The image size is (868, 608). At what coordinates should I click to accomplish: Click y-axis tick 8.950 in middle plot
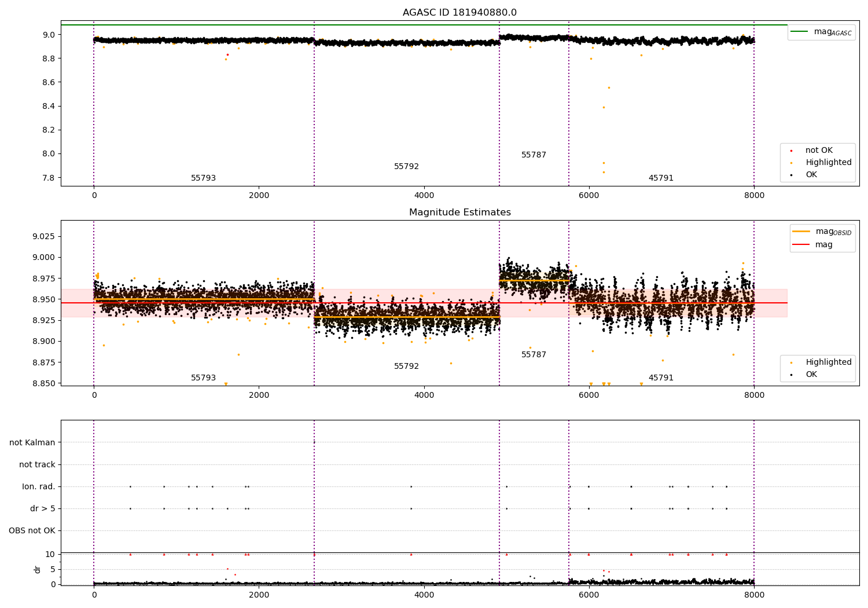[x=43, y=300]
